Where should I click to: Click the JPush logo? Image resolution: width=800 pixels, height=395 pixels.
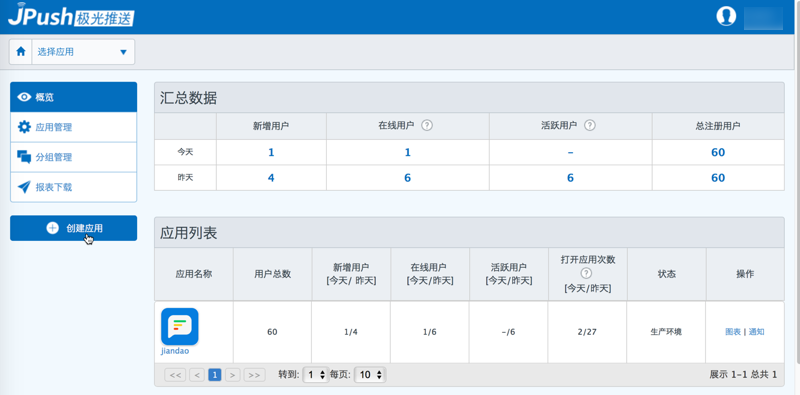(x=70, y=15)
